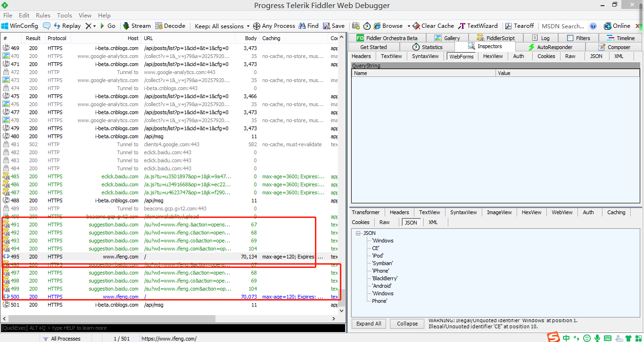Image resolution: width=644 pixels, height=342 pixels.
Task: Switch to the Filters tab
Action: (x=578, y=38)
